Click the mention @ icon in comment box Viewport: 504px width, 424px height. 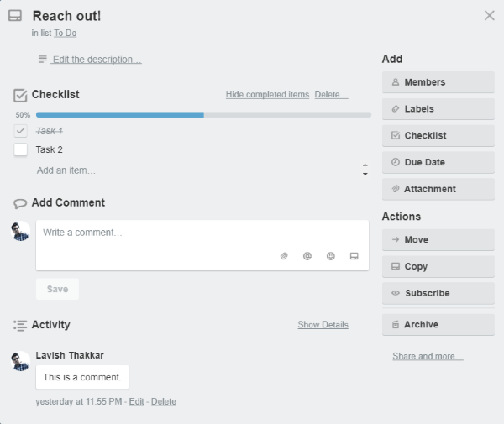pos(307,256)
